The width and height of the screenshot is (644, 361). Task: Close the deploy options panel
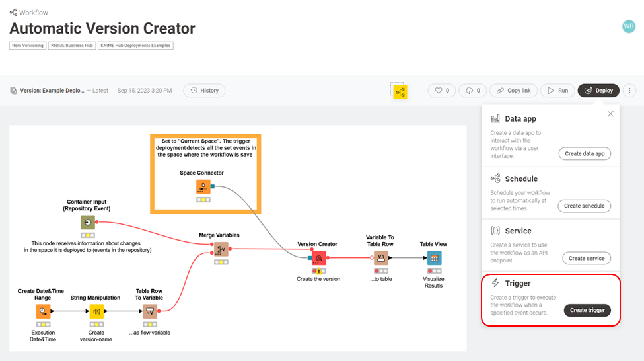[610, 114]
